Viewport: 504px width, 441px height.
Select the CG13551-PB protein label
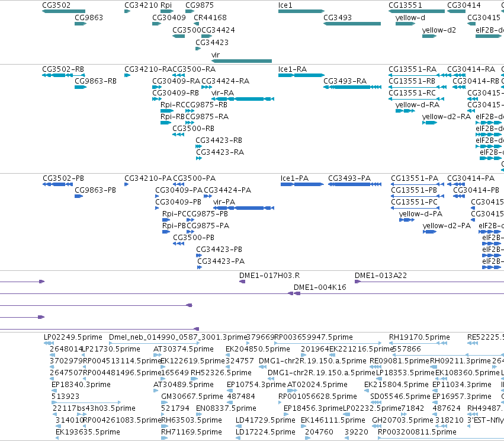[x=414, y=190]
